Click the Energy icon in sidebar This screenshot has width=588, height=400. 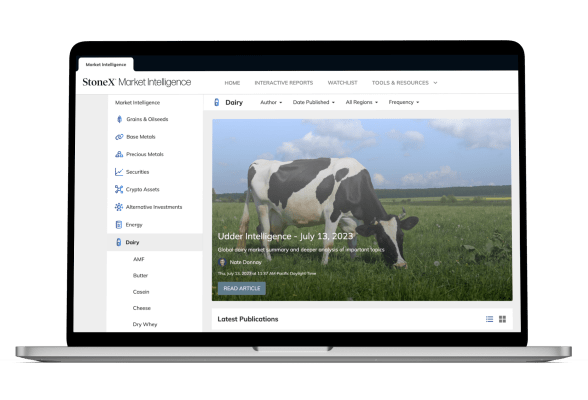(x=119, y=225)
